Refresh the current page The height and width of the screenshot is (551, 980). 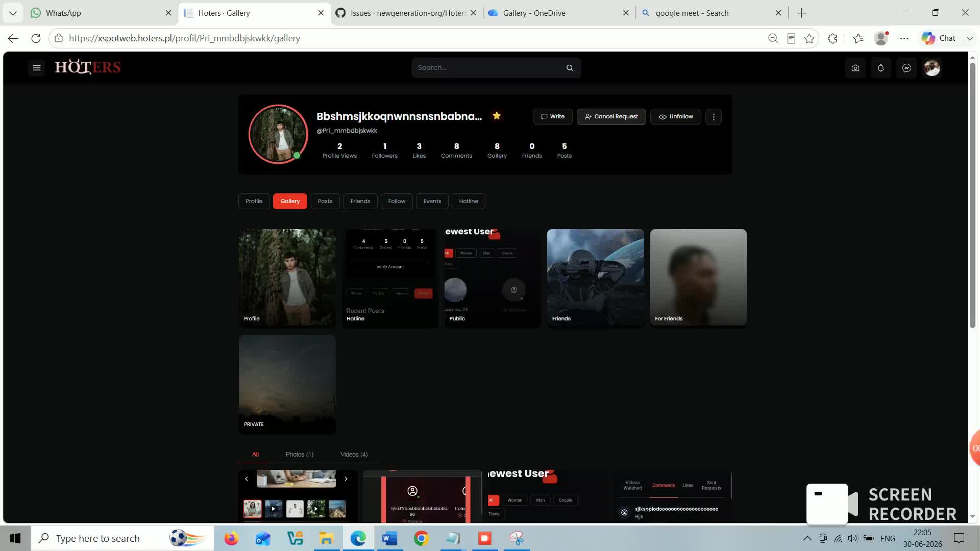click(36, 38)
